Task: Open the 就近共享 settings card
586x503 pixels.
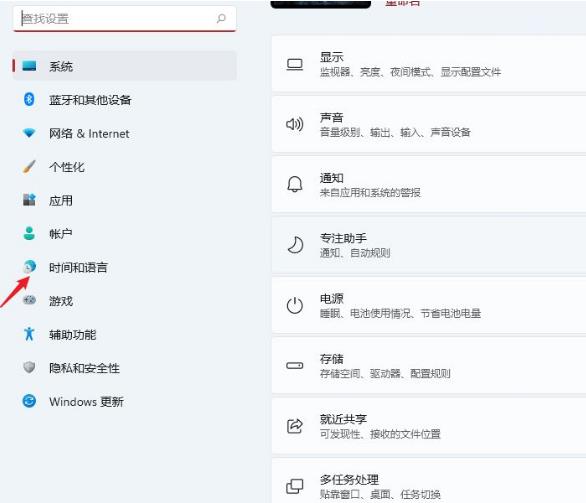Action: point(429,426)
